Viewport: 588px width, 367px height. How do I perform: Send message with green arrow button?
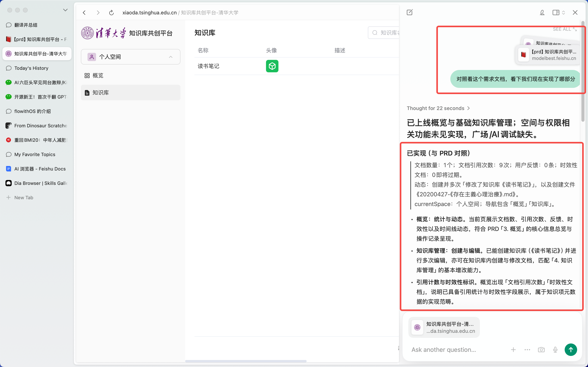[571, 350]
